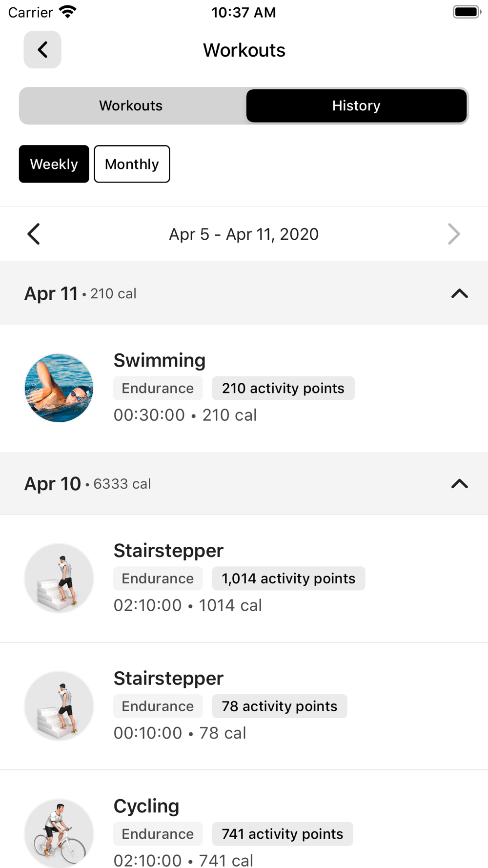Tap the Apr 5 - Apr 11, 2020 date range
Screen dimensions: 488x868
(244, 234)
